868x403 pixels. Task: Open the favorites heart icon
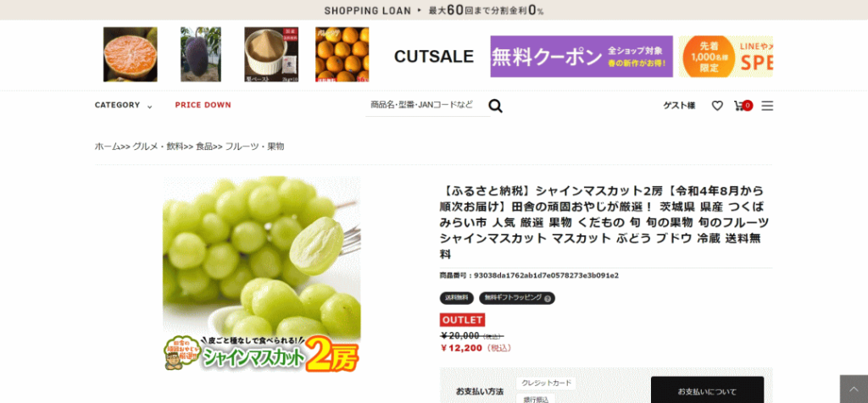717,106
